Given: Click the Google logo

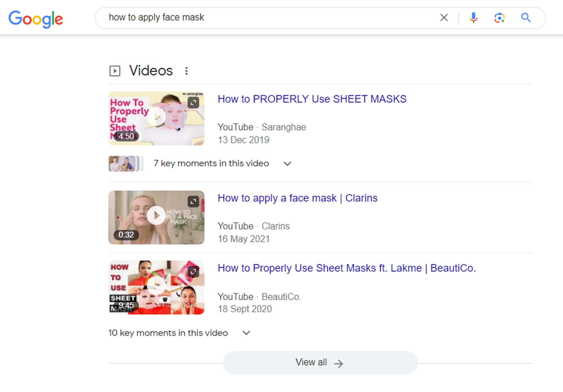Looking at the screenshot, I should [x=35, y=19].
